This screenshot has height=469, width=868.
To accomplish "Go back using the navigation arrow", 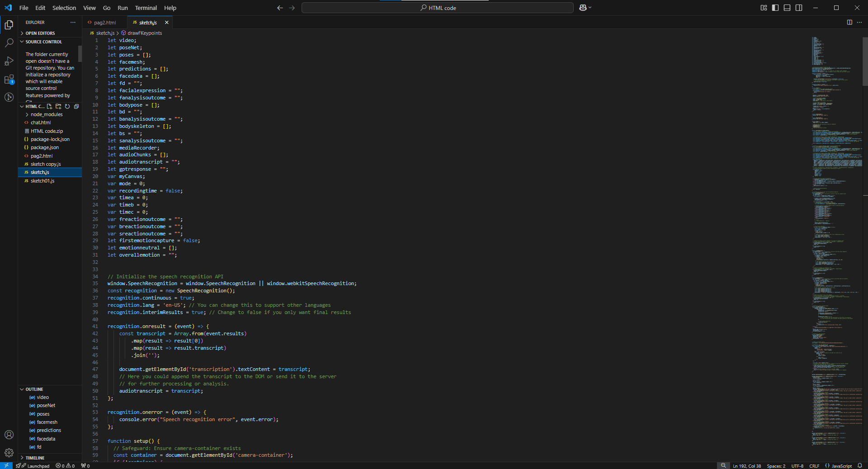I will pos(280,8).
